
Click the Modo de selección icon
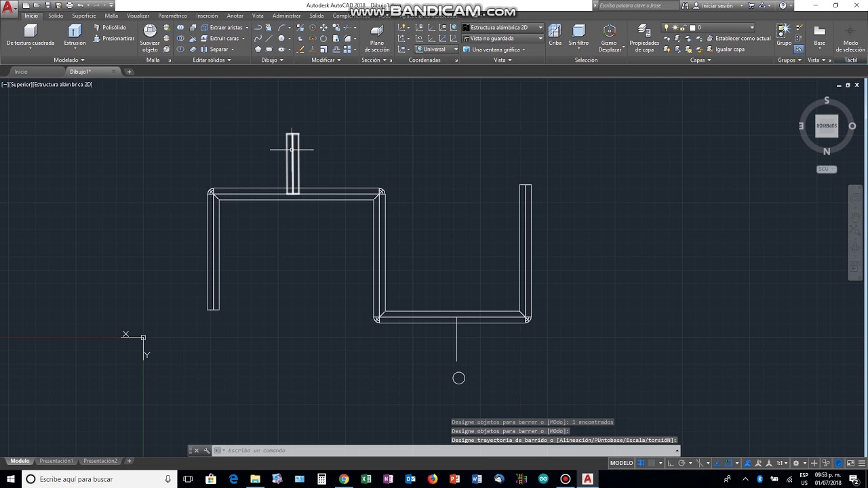850,30
